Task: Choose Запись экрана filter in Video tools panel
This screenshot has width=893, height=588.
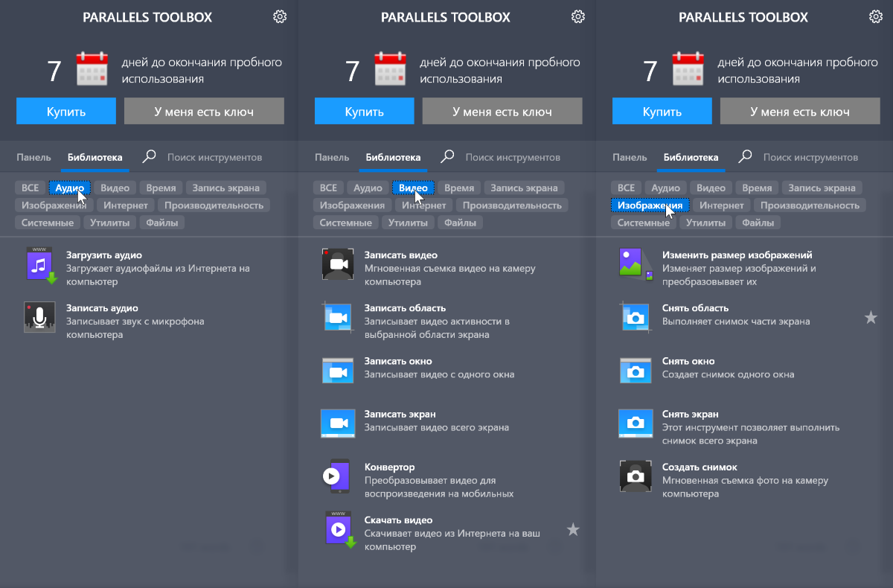Action: pos(524,188)
